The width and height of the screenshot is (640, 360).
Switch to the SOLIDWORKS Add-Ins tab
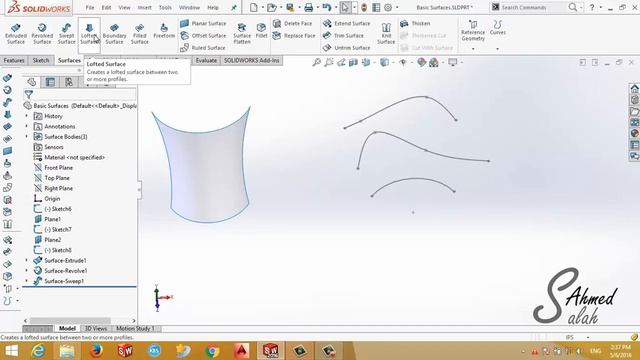tap(251, 60)
